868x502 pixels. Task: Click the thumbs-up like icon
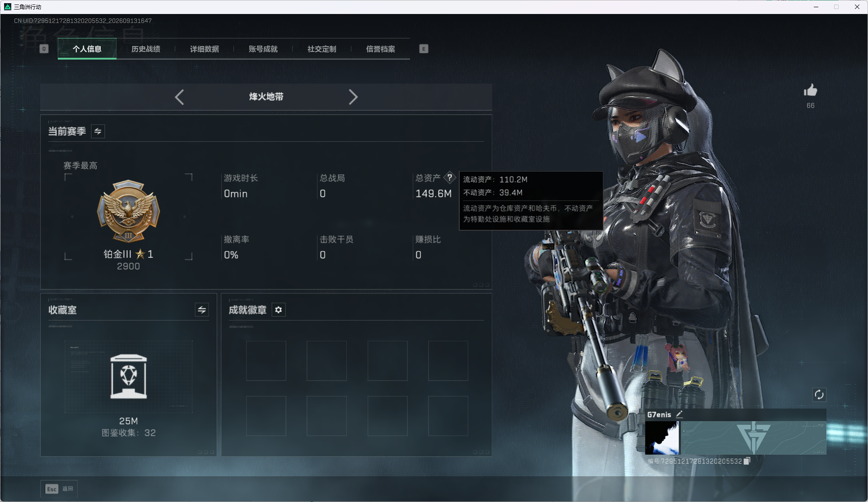point(810,90)
